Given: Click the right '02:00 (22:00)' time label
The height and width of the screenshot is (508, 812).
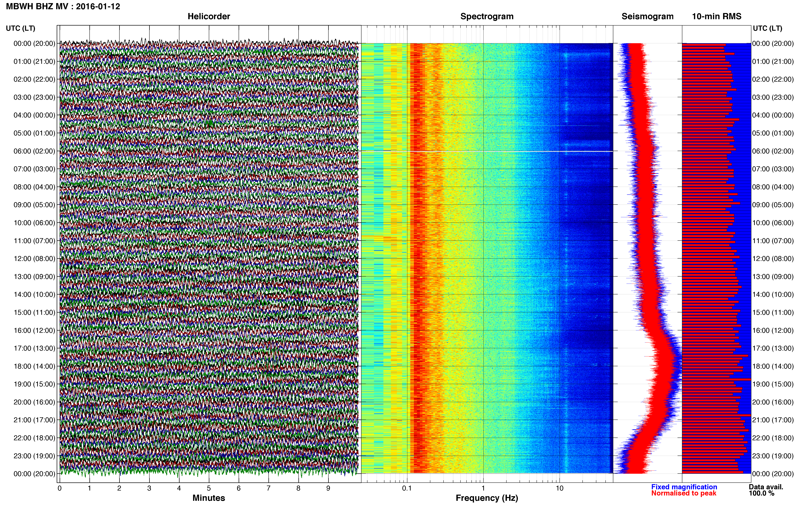Looking at the screenshot, I should [x=773, y=79].
